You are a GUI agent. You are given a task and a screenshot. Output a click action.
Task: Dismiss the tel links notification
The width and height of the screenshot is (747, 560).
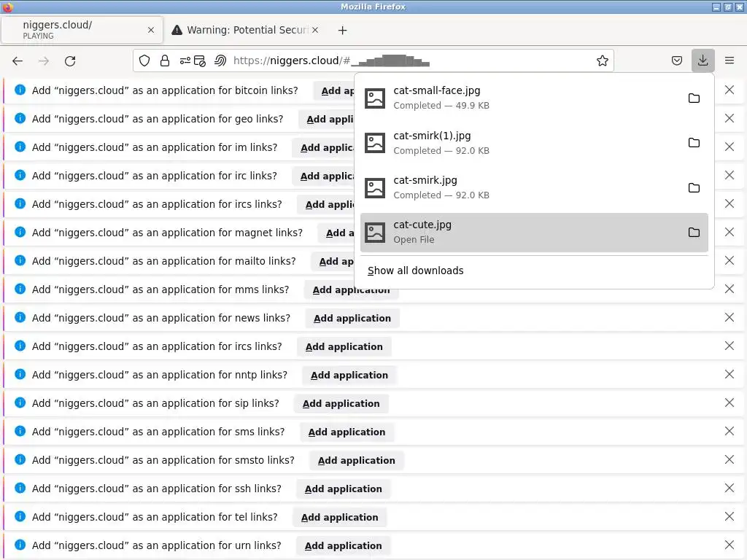point(729,517)
